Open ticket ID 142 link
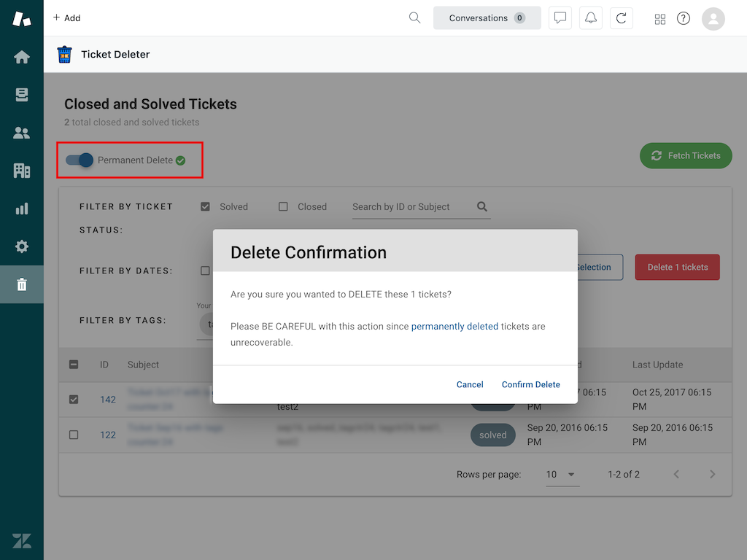The width and height of the screenshot is (747, 560). (108, 400)
